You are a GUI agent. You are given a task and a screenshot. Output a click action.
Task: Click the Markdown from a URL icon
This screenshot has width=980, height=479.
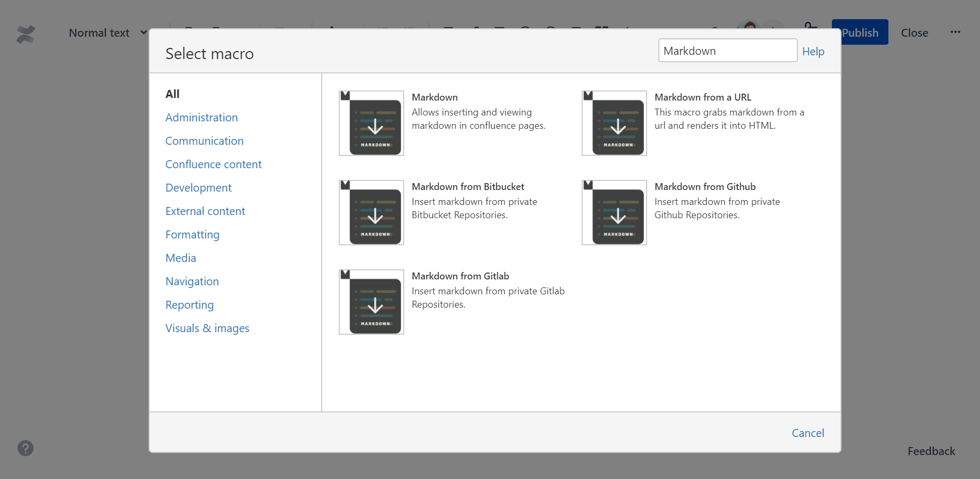(614, 123)
